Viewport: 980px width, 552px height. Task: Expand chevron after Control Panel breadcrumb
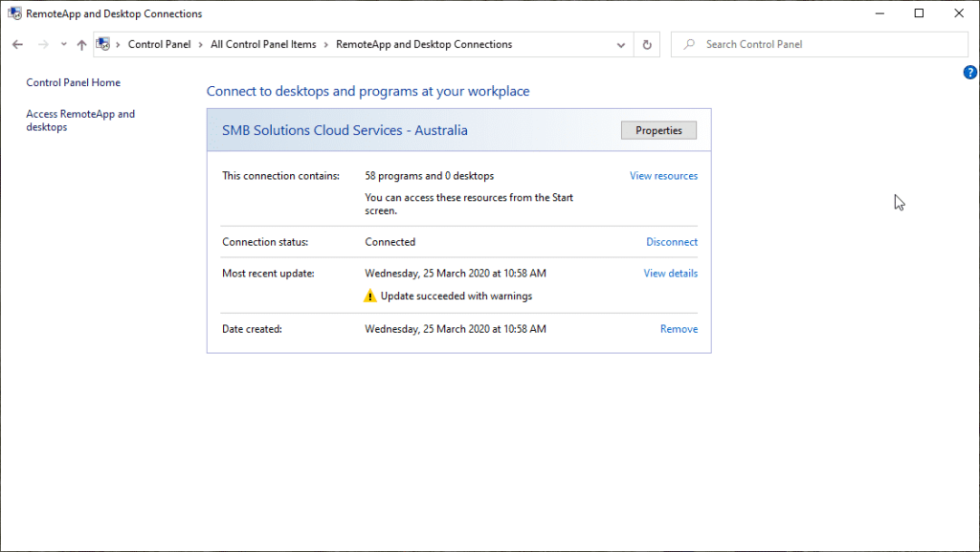pyautogui.click(x=201, y=45)
